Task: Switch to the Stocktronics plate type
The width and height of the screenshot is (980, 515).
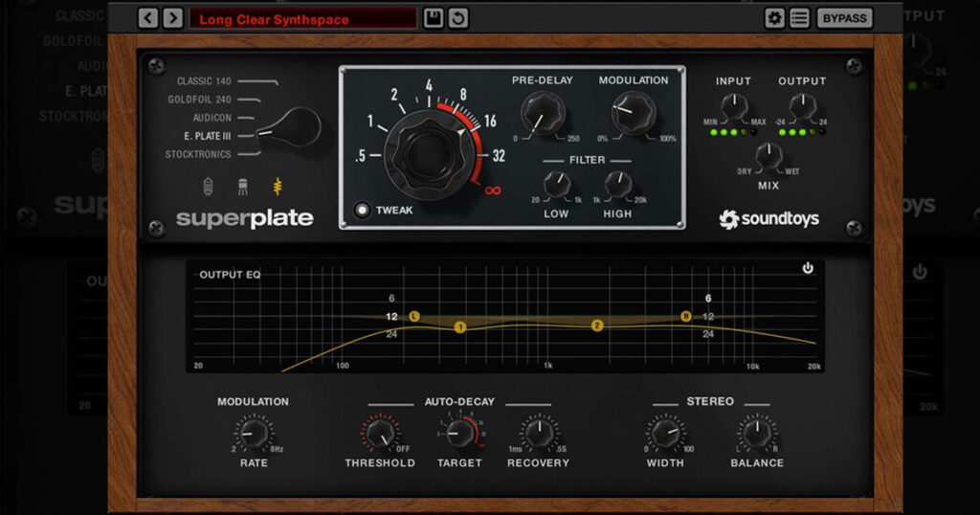Action: (x=198, y=154)
